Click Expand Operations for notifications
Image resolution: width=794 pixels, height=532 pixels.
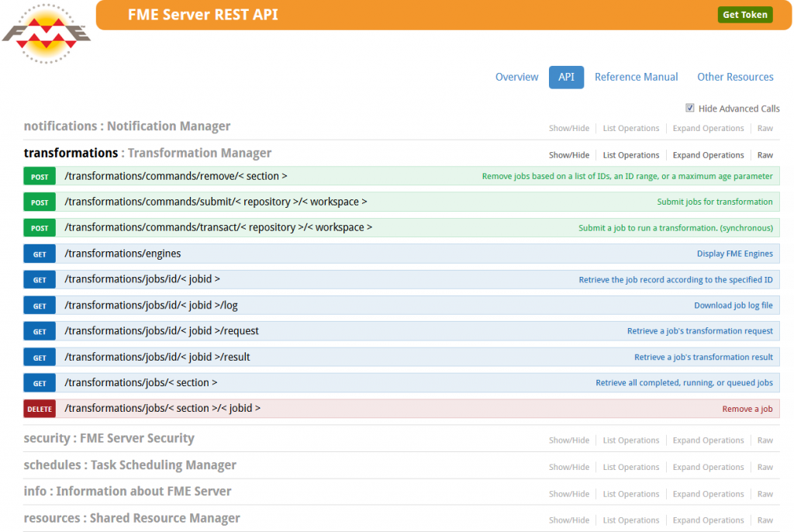click(708, 128)
